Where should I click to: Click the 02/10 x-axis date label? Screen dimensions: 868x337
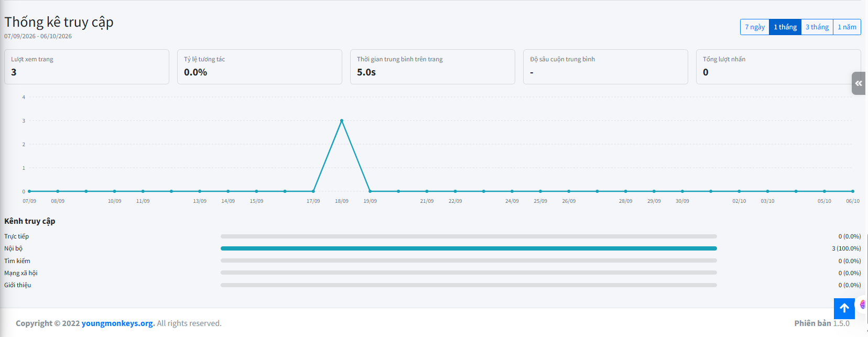tap(739, 201)
